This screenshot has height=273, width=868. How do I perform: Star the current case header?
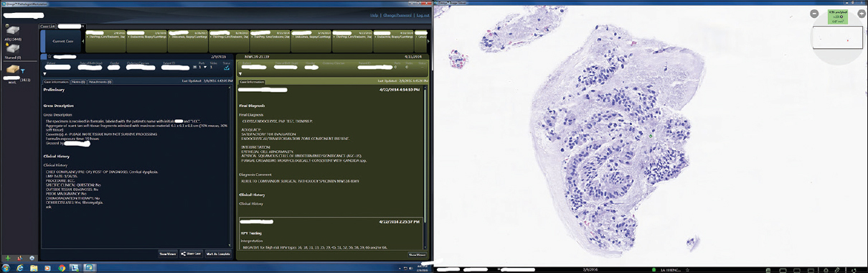tap(49, 56)
